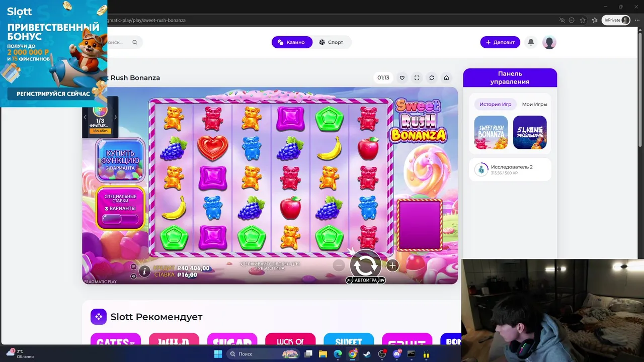The width and height of the screenshot is (644, 362).
Task: Click the tracking prevention eye-slash icon
Action: [x=562, y=20]
